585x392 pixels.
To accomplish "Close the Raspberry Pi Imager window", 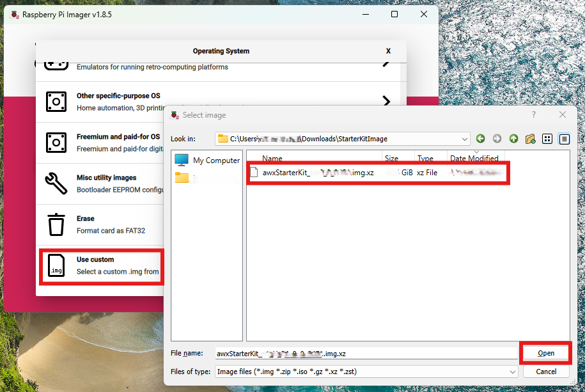I will click(424, 15).
